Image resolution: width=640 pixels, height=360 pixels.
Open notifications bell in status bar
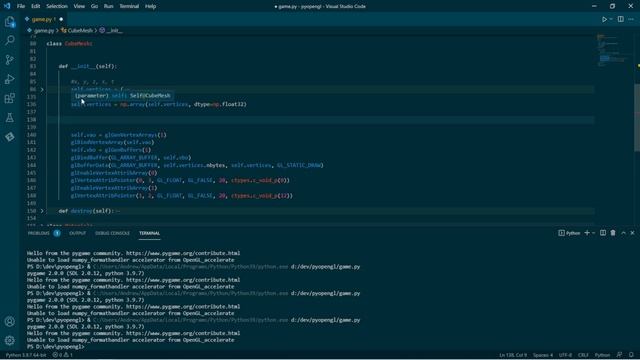click(631, 355)
